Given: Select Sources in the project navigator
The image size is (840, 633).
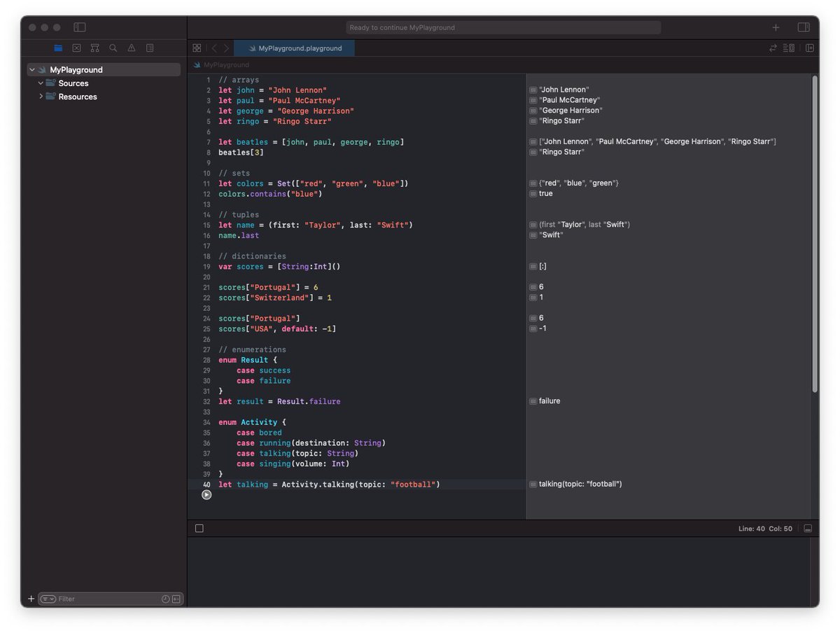Looking at the screenshot, I should click(x=73, y=83).
